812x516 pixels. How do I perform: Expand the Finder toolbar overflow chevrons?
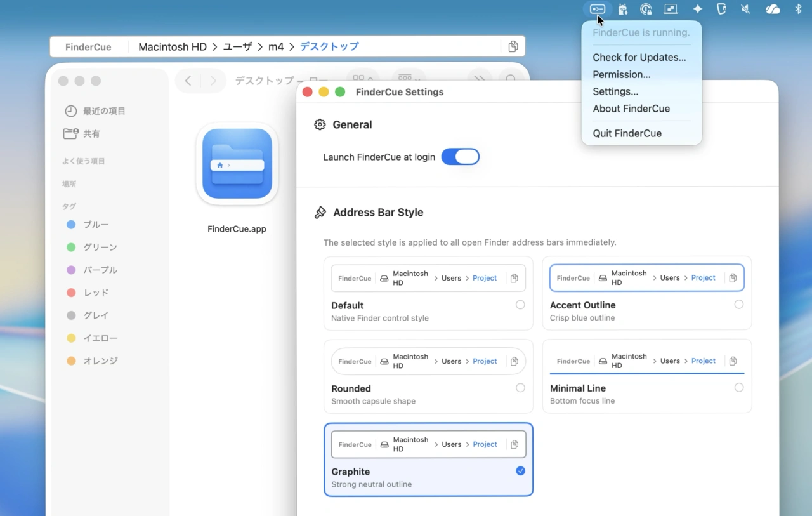click(480, 79)
